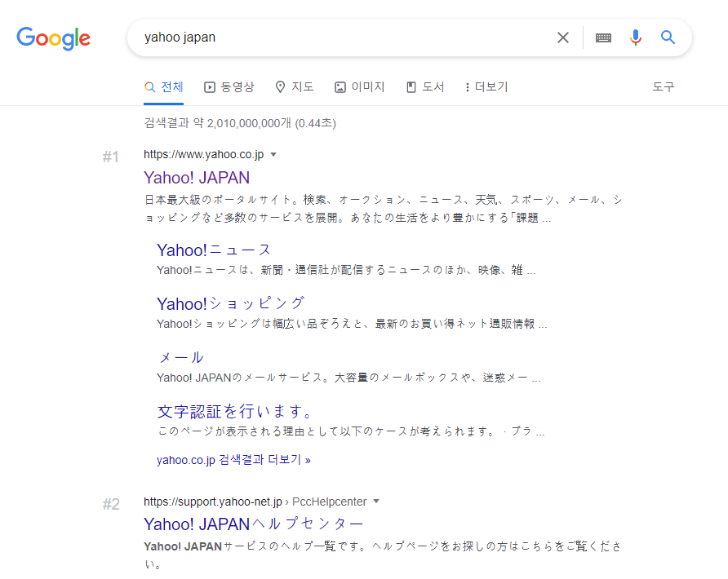Open the on-screen keyboard input tool
The width and height of the screenshot is (728, 579).
(603, 38)
